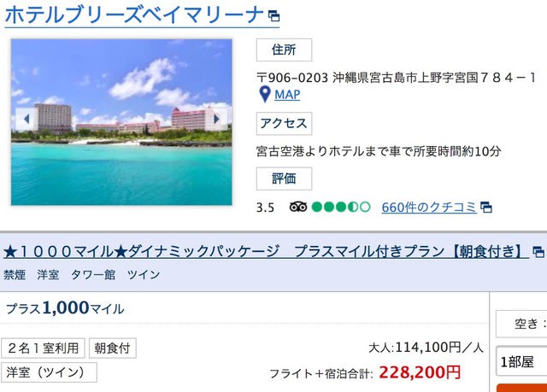
Task: Open the ホテルブリーズベイマリーナ hotel title link
Action: [x=134, y=15]
